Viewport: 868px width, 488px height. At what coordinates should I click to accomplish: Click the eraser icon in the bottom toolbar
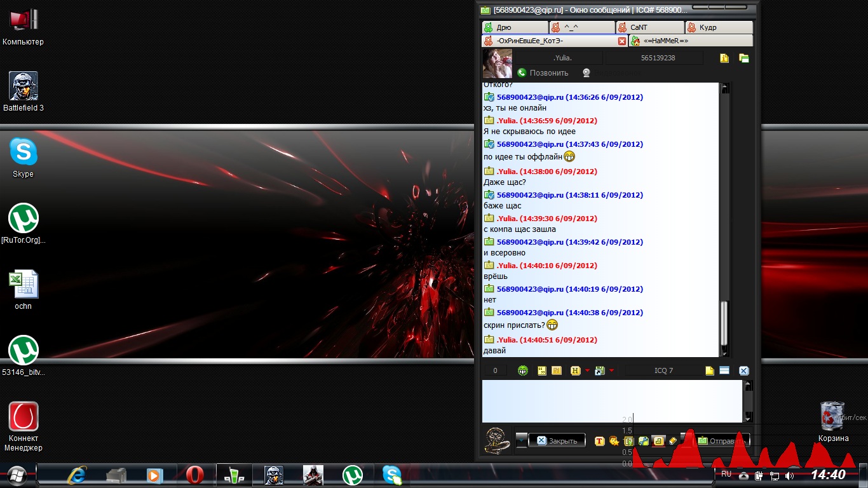tap(673, 441)
